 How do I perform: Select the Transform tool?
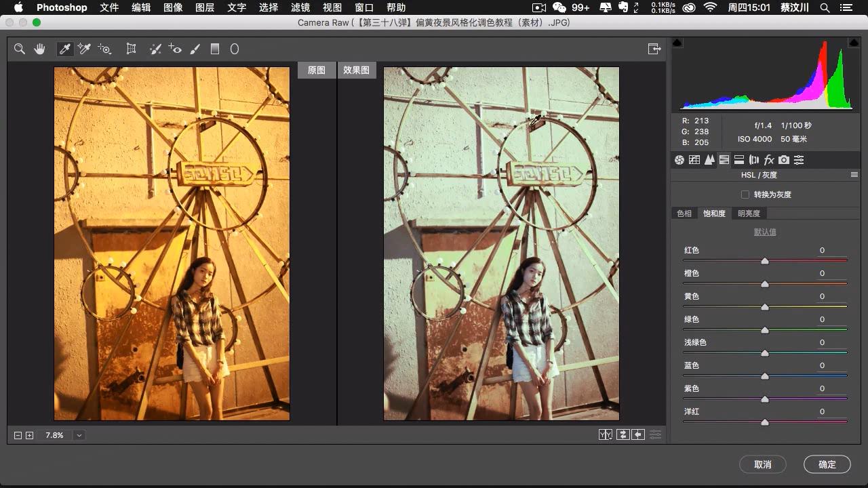(132, 49)
